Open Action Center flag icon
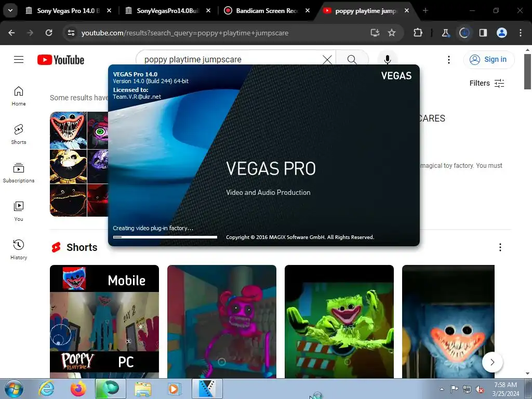This screenshot has width=532, height=399. (454, 389)
